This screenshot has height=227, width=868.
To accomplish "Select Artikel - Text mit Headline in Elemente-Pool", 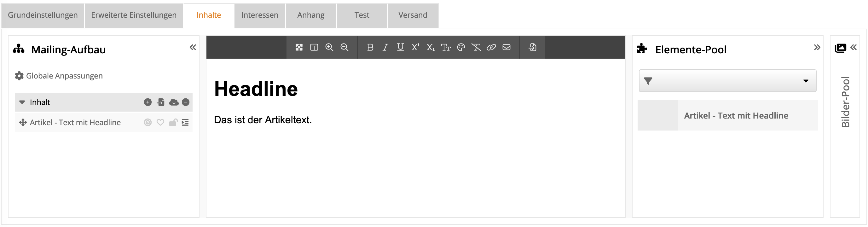I will tap(736, 116).
